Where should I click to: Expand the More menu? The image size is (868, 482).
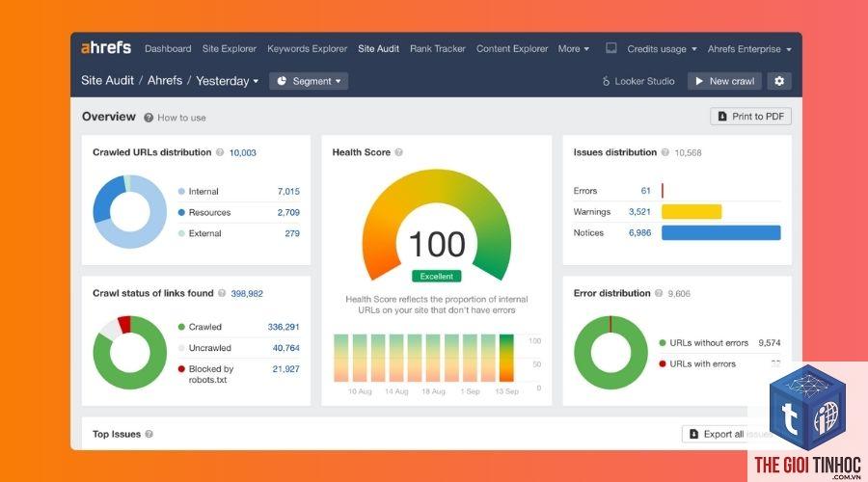(574, 49)
